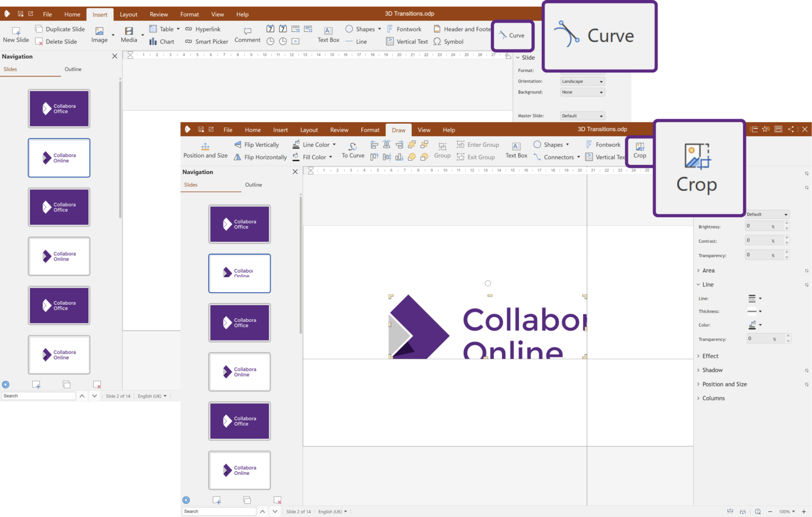
Task: Start the slideshow from front window's navigation panel
Action: coord(186,500)
